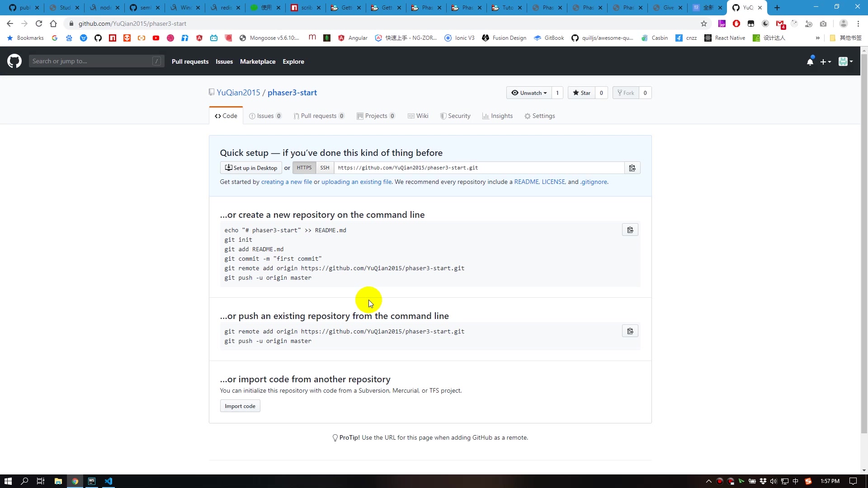Viewport: 868px width, 488px height.
Task: Open Visual Studio Code from the taskbar
Action: (108, 481)
